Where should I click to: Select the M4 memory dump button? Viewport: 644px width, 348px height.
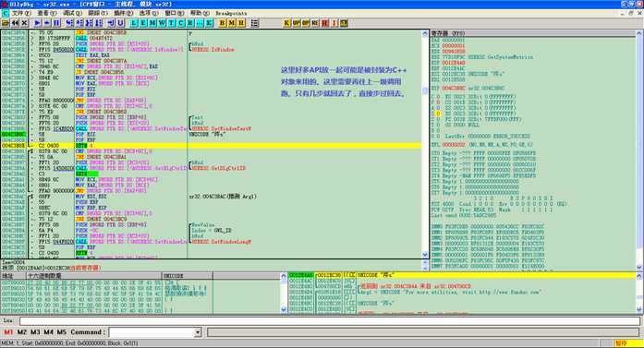click(48, 332)
